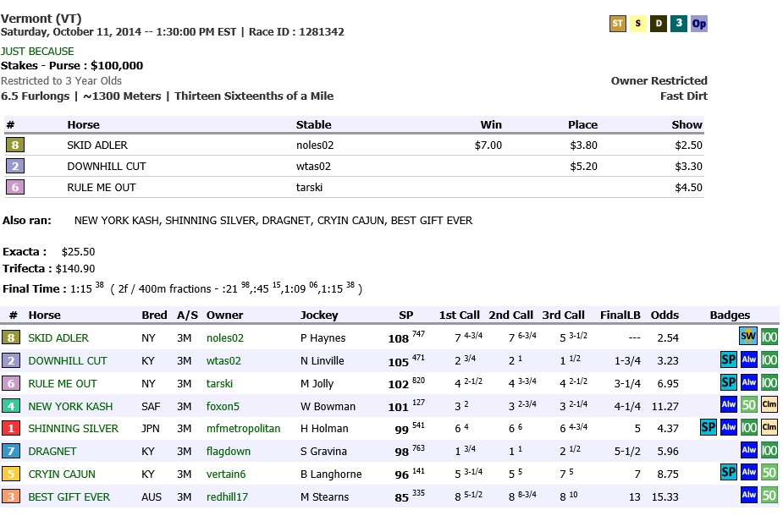This screenshot has width=783, height=532.
Task: Open owner vertain6 link
Action: pos(226,474)
